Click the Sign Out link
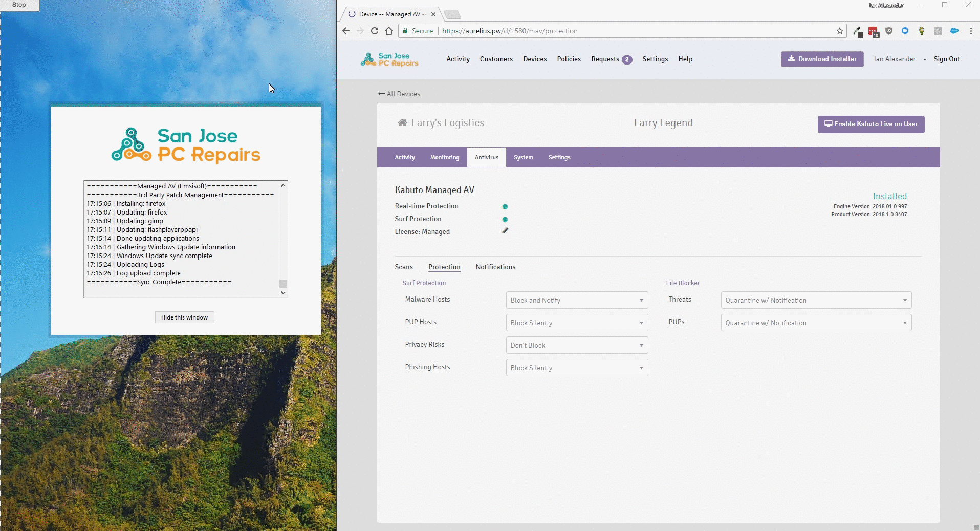This screenshot has height=531, width=980. coord(947,59)
